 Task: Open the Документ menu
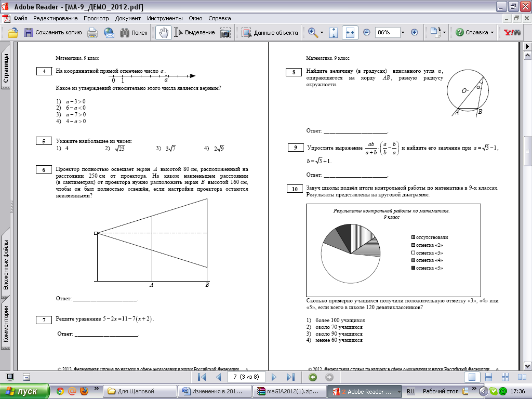128,18
